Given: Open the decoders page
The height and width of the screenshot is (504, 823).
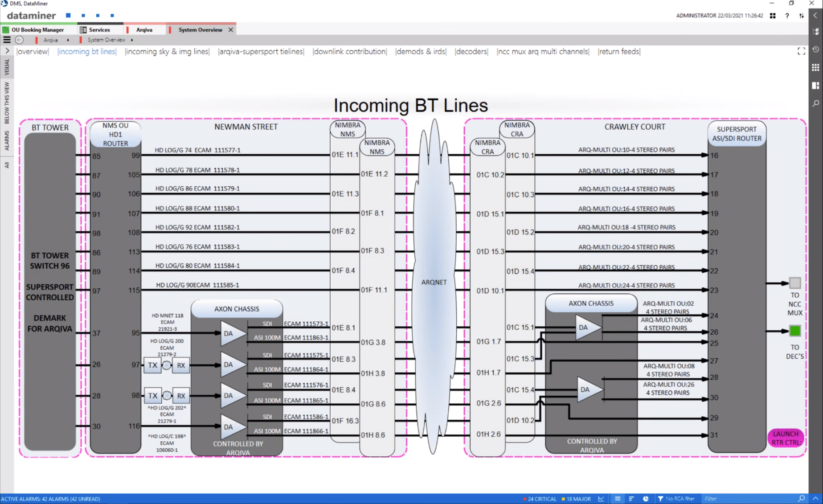Looking at the screenshot, I should coord(471,51).
